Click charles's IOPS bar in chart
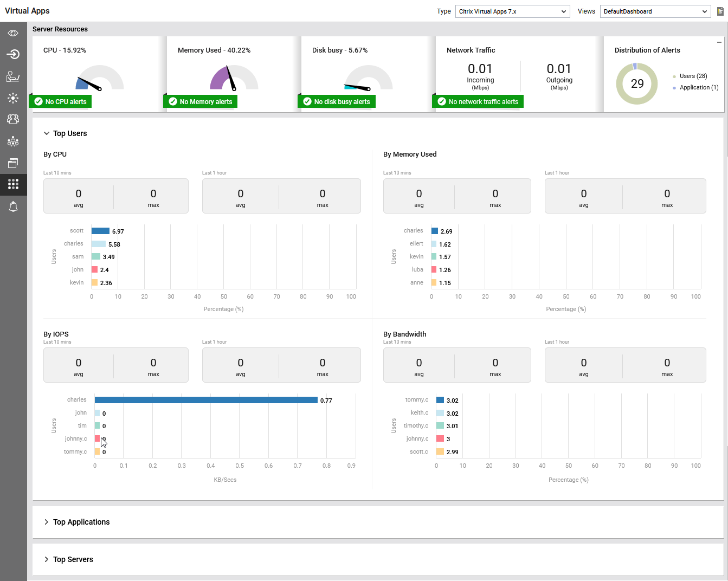 [206, 400]
